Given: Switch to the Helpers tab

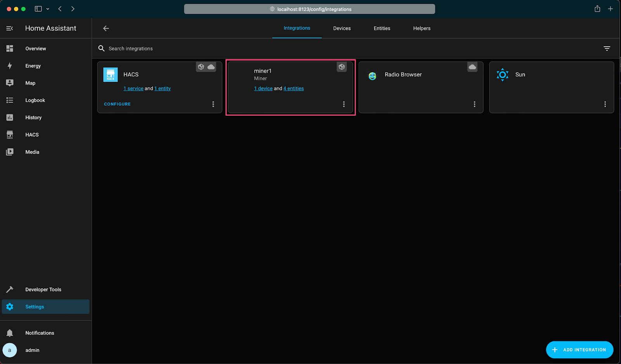Looking at the screenshot, I should click(422, 28).
